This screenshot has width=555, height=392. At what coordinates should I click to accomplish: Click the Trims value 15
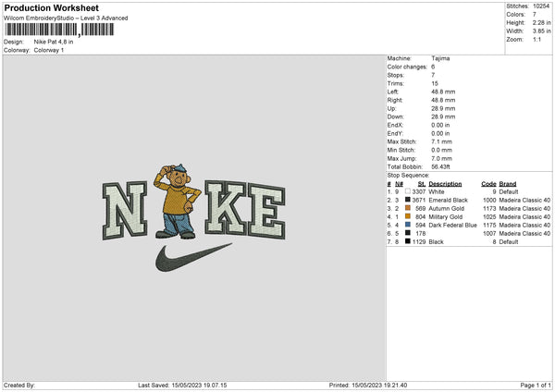click(435, 83)
